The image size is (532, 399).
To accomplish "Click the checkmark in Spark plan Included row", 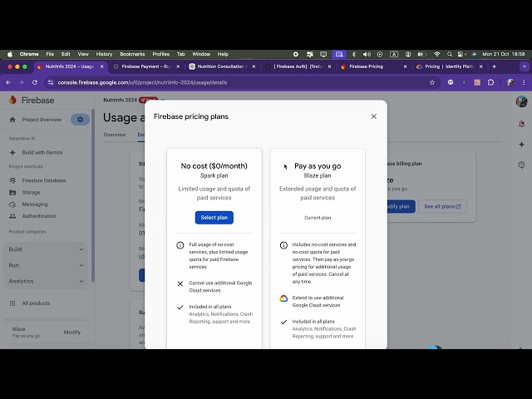I will click(180, 307).
